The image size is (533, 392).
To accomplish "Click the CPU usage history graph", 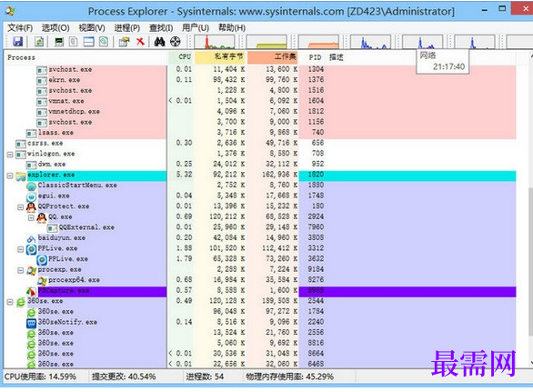I will click(x=215, y=42).
